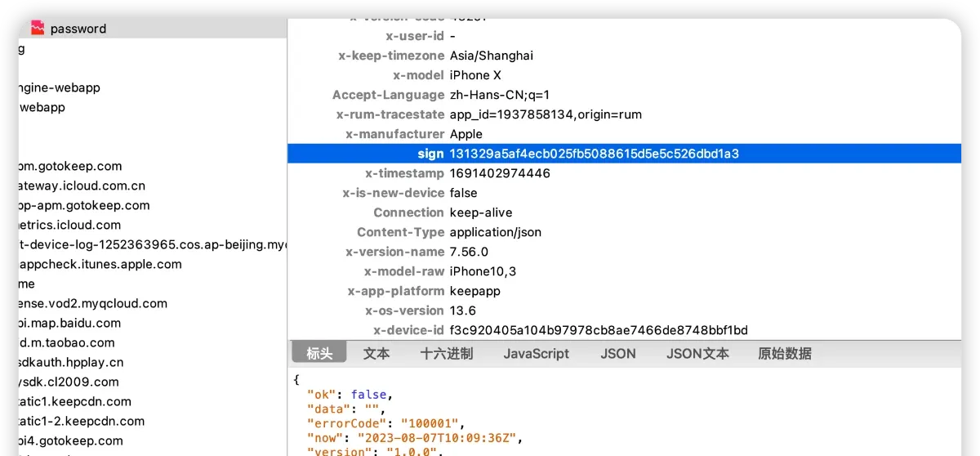Click the "data": "" JSON line
The height and width of the screenshot is (456, 980).
[x=345, y=409]
